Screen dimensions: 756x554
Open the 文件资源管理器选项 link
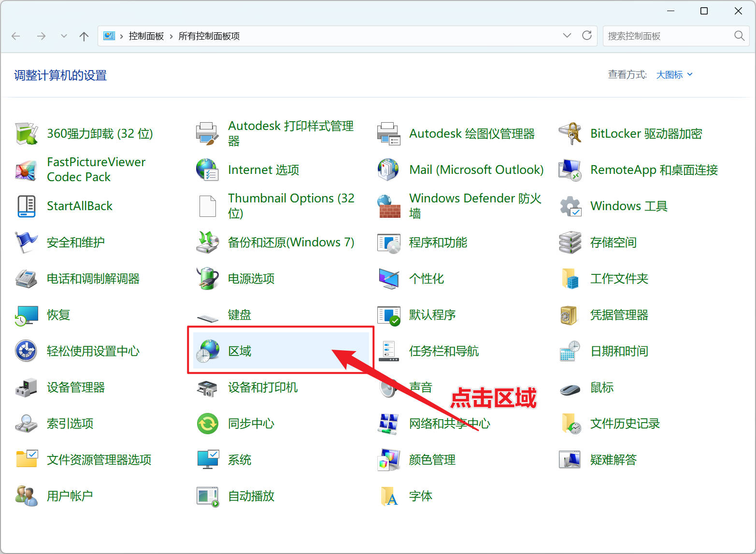[x=99, y=460]
